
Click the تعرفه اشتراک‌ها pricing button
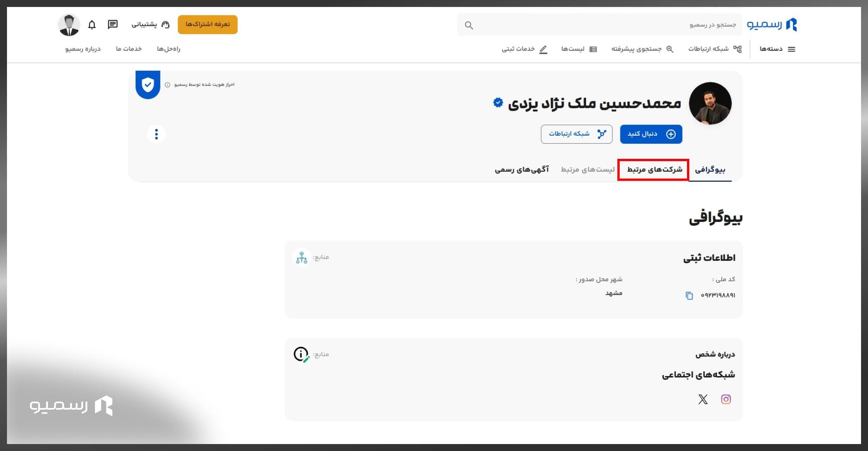pos(208,25)
